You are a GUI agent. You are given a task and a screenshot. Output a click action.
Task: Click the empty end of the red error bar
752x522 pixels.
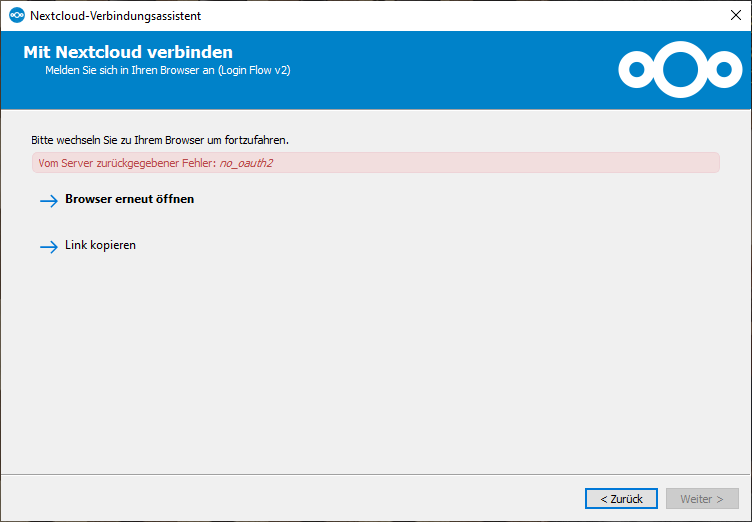click(x=494, y=163)
